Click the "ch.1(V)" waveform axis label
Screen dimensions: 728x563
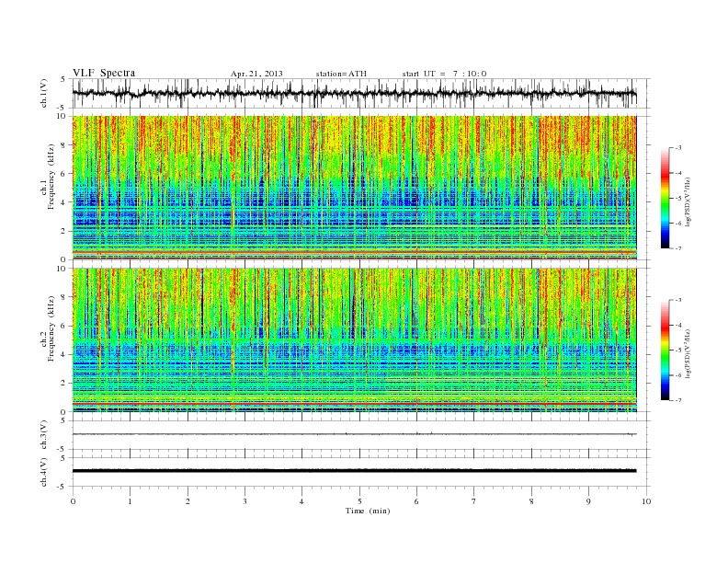click(x=44, y=93)
